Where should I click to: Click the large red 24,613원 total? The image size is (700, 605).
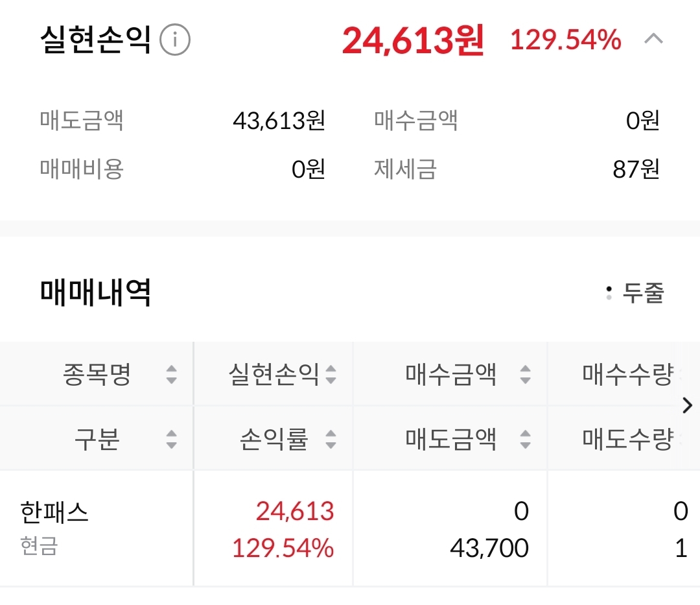pyautogui.click(x=413, y=41)
